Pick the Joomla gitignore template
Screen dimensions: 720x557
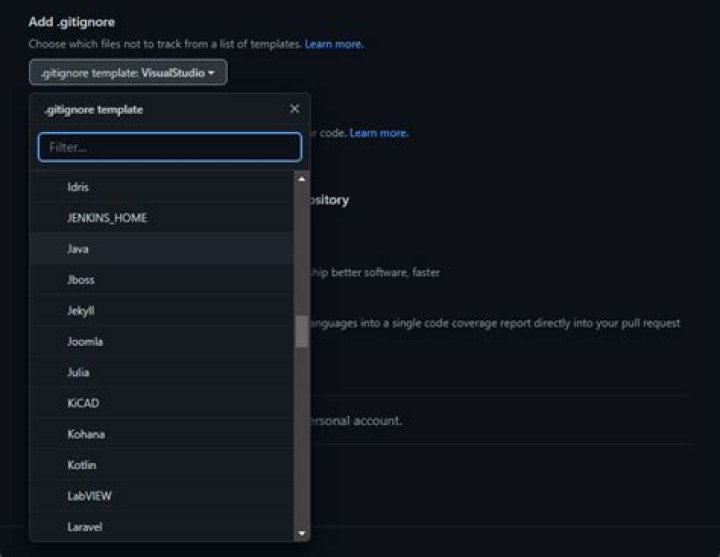tap(84, 342)
